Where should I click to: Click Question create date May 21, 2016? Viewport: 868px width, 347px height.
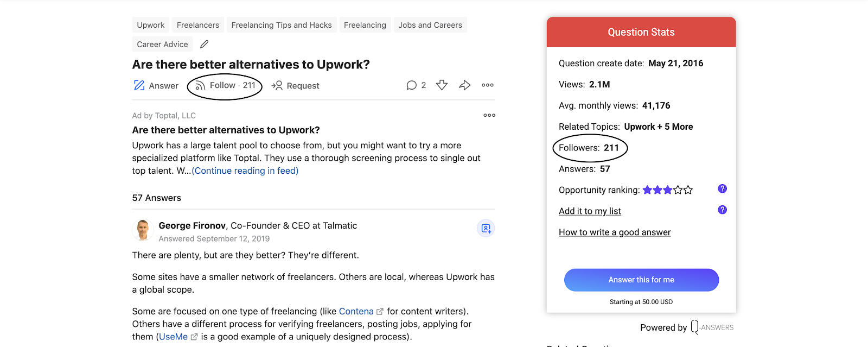tap(631, 63)
